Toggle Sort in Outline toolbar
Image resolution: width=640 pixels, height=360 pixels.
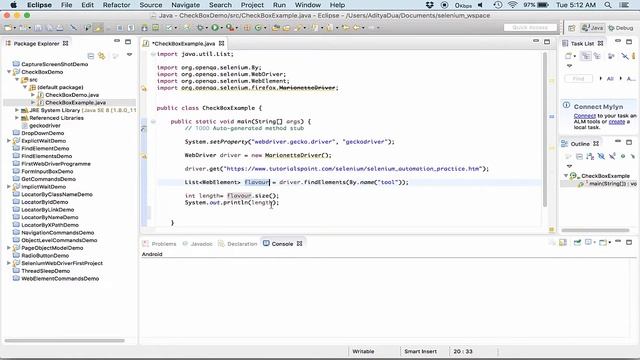tap(590, 156)
